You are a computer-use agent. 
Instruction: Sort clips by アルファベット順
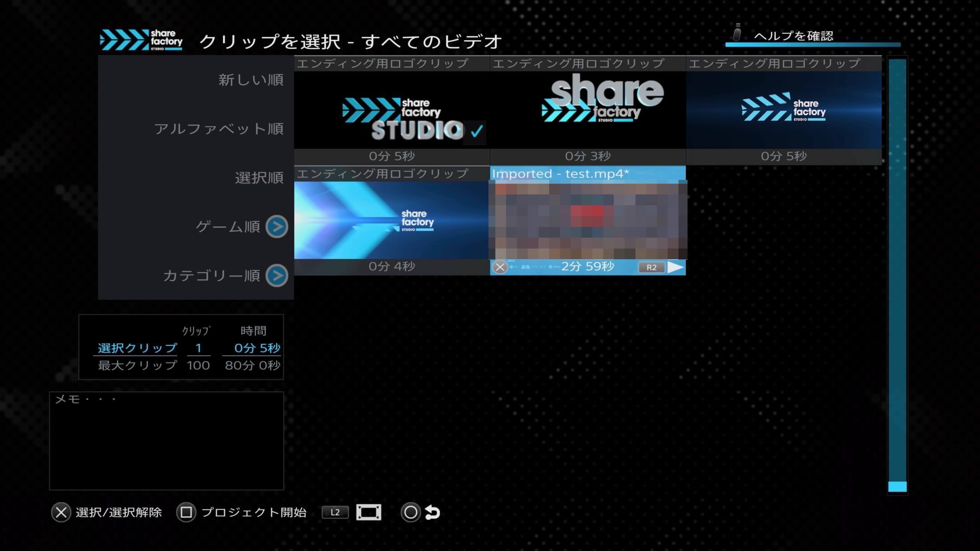click(x=219, y=129)
